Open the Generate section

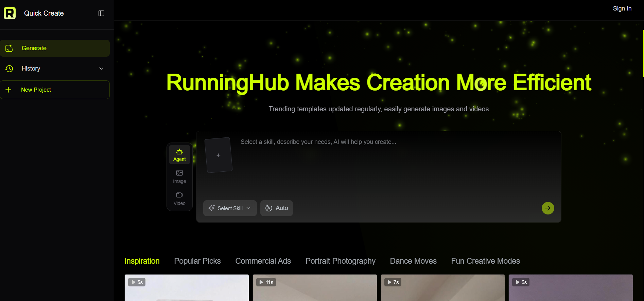coord(55,48)
